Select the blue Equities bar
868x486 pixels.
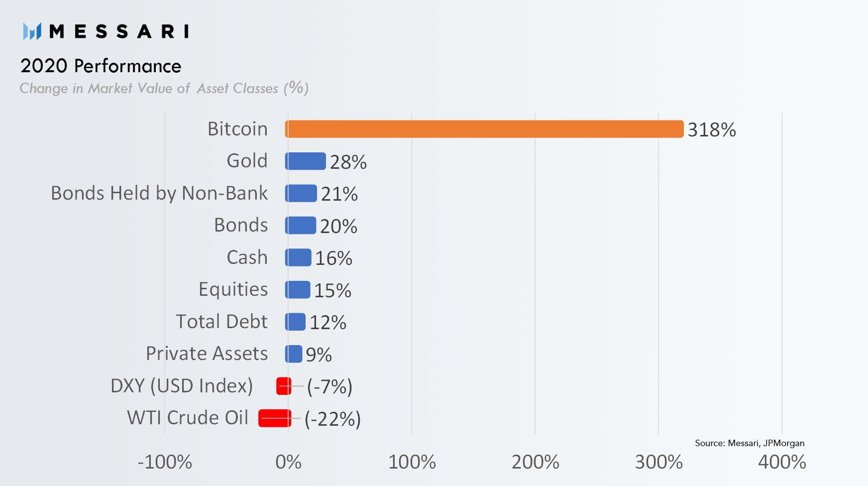[298, 290]
